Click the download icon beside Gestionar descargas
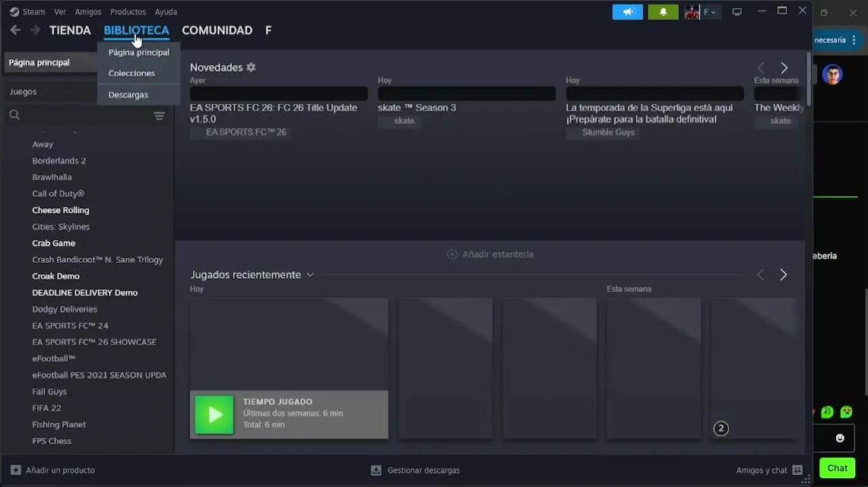The width and height of the screenshot is (868, 487). point(377,470)
